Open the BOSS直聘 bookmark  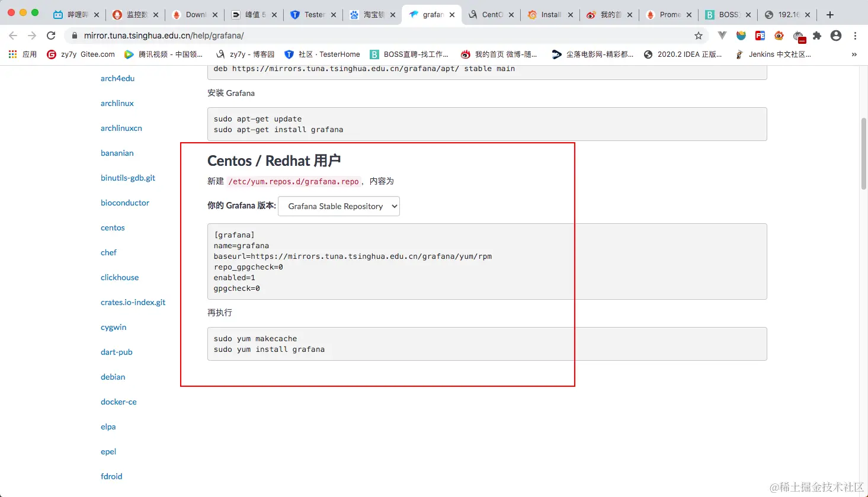tap(409, 54)
